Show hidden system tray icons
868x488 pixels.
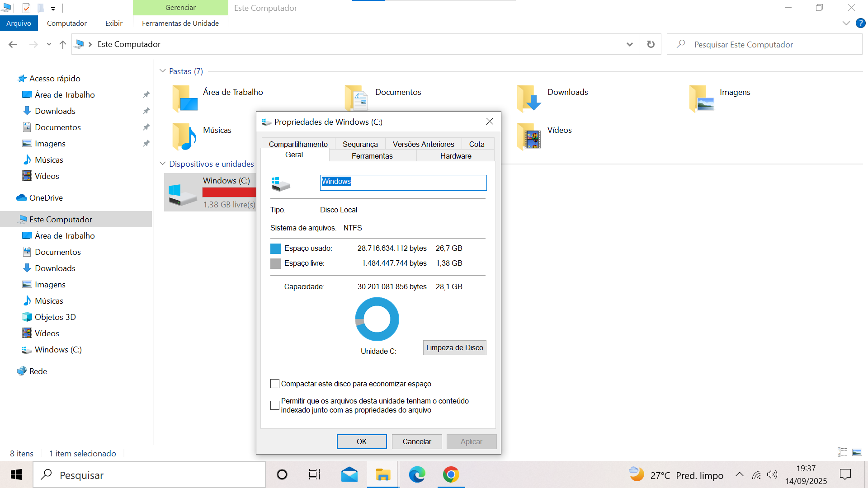coord(740,475)
